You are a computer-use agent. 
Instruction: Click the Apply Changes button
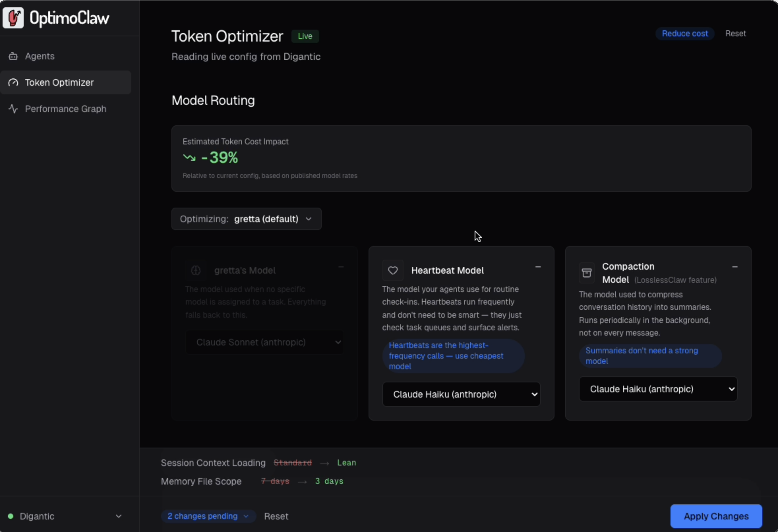716,516
